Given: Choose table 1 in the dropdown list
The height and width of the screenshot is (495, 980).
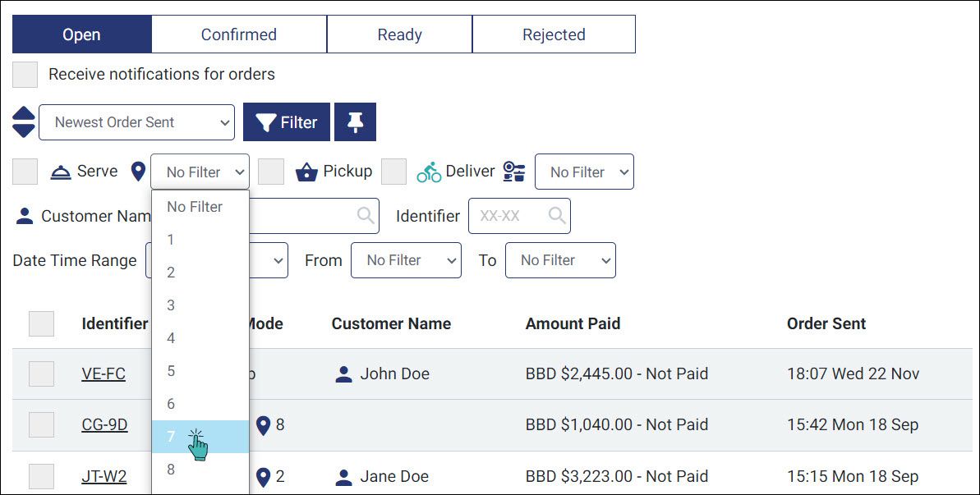Looking at the screenshot, I should coord(200,240).
